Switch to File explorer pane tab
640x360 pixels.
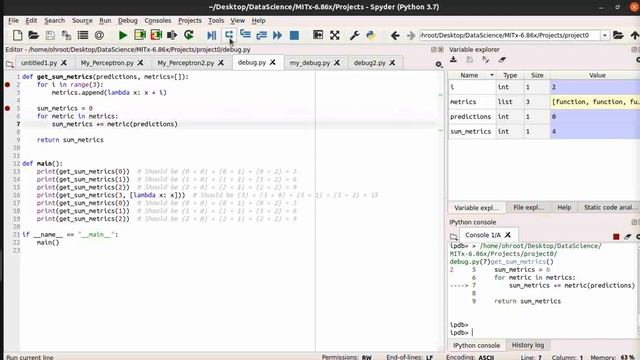[528, 207]
